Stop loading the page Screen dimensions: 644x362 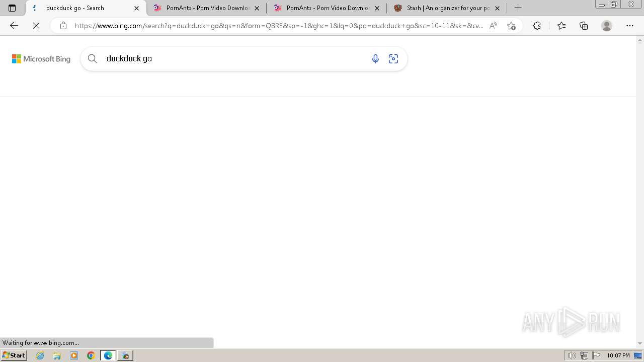click(36, 26)
